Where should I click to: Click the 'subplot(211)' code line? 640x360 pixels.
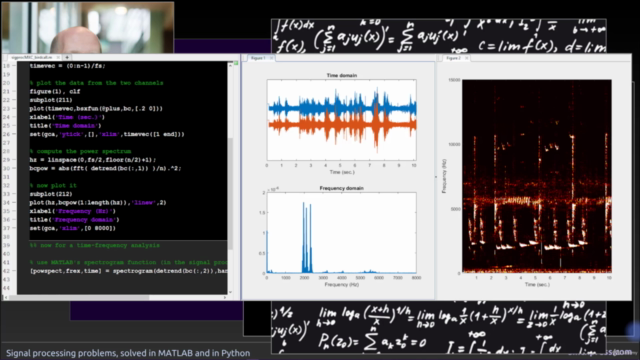click(x=51, y=100)
